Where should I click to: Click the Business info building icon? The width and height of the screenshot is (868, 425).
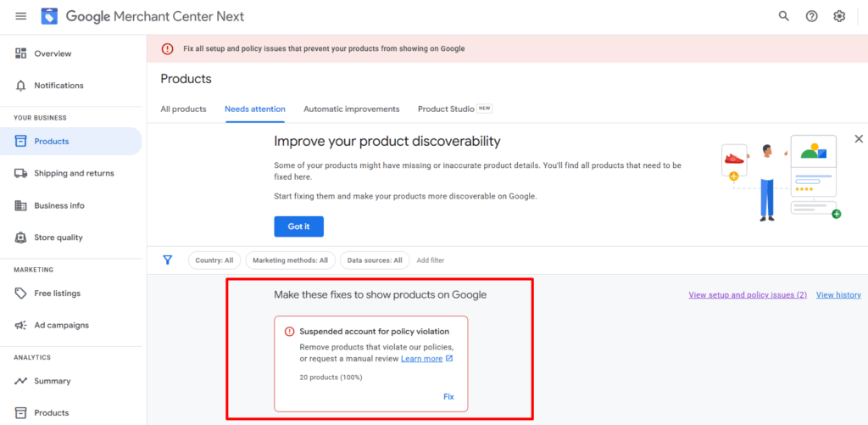[21, 205]
